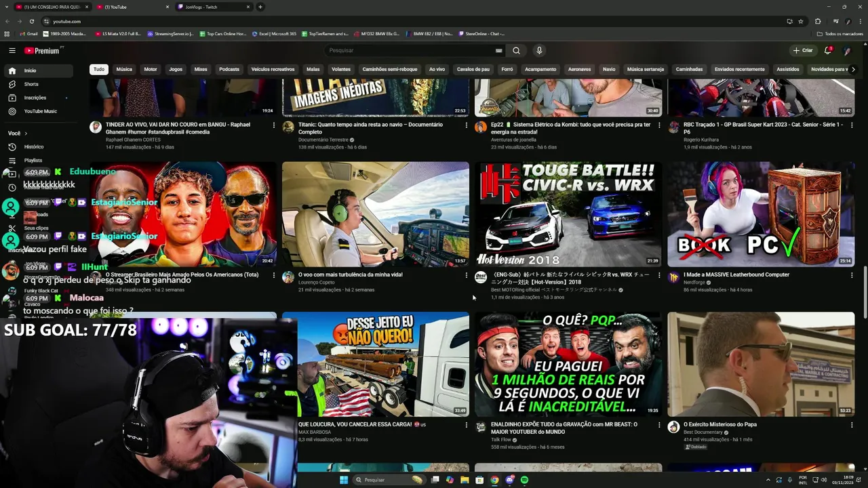Select the Aeronaves filter chip
868x488 pixels.
click(580, 69)
